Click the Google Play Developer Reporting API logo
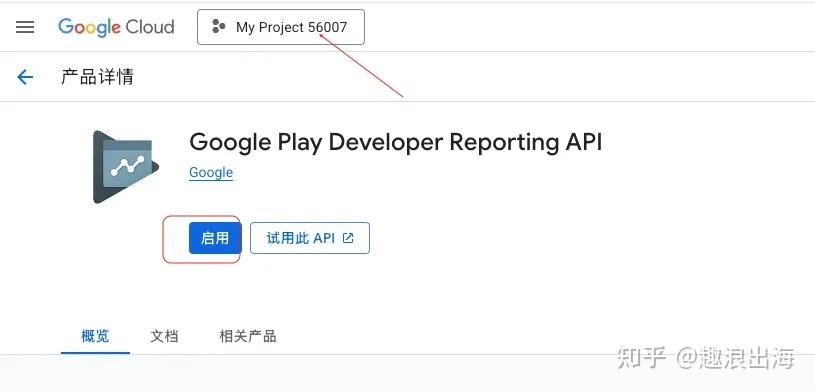The width and height of the screenshot is (815, 391). (126, 167)
